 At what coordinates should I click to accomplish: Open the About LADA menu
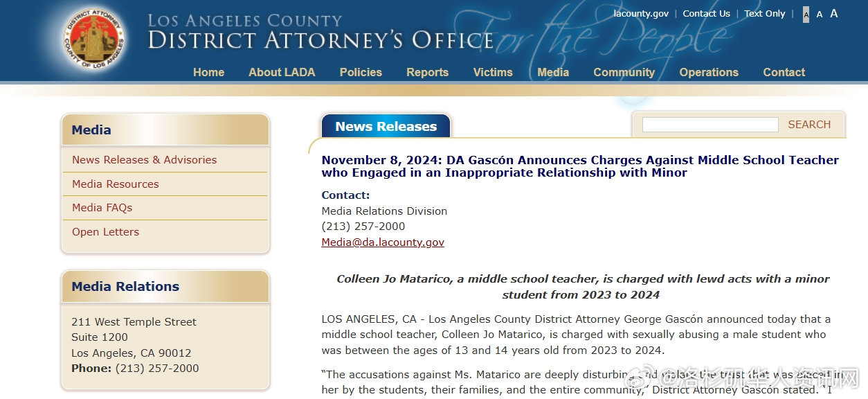tap(282, 72)
